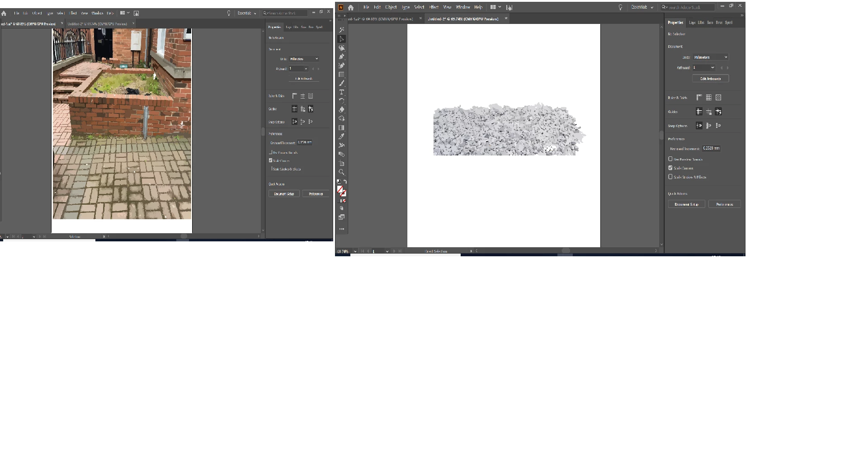Open Window menu in right window
Screen dimensions: 868x466
463,7
